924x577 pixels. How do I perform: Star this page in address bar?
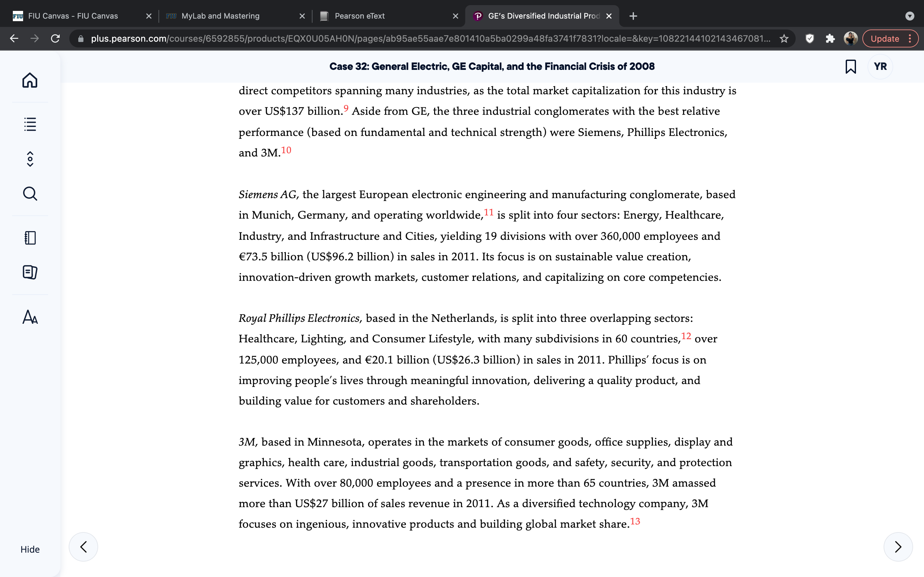pos(784,38)
